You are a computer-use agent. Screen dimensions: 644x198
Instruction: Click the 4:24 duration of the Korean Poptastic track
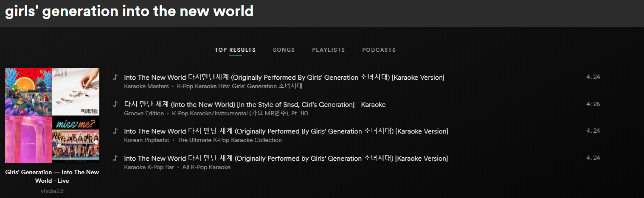593,131
